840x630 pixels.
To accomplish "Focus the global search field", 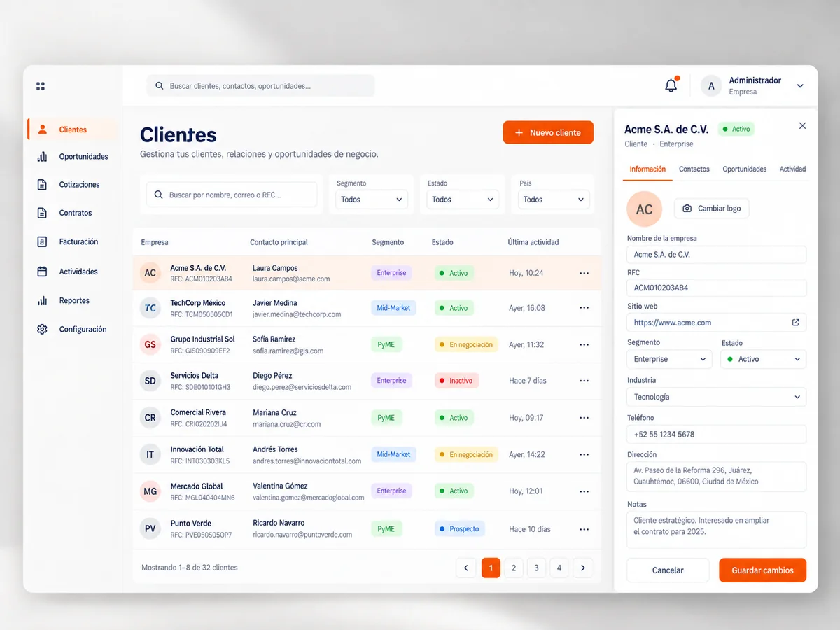I will [x=260, y=86].
